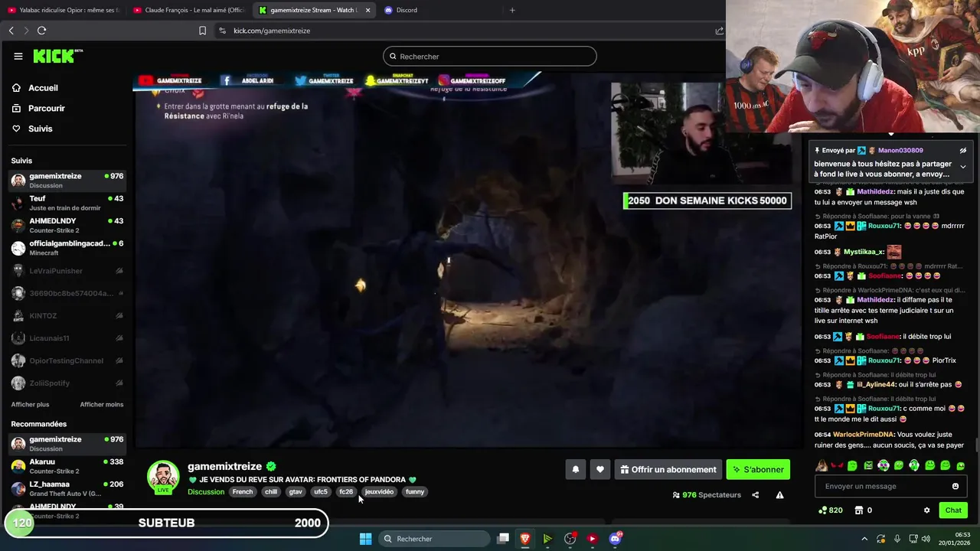Hide the pinned message eye icon
Image resolution: width=980 pixels, height=551 pixels.
962,151
